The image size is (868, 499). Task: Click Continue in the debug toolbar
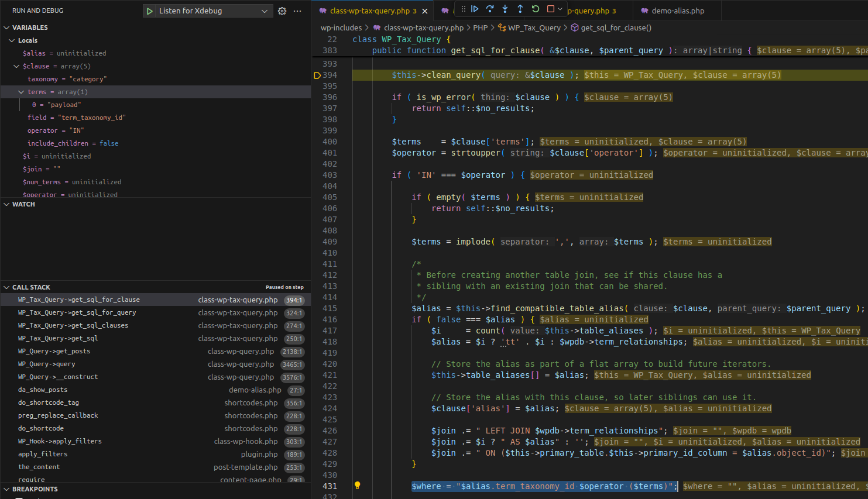click(475, 9)
